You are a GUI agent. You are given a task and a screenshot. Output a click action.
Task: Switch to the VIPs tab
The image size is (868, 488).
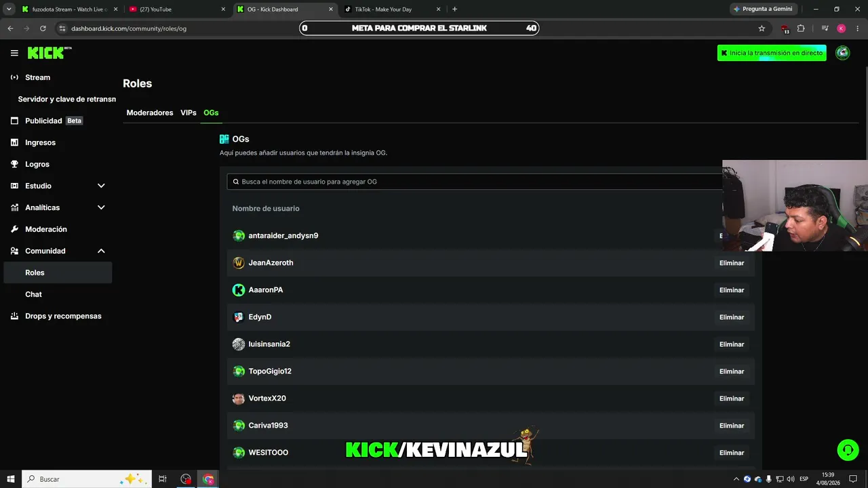189,113
